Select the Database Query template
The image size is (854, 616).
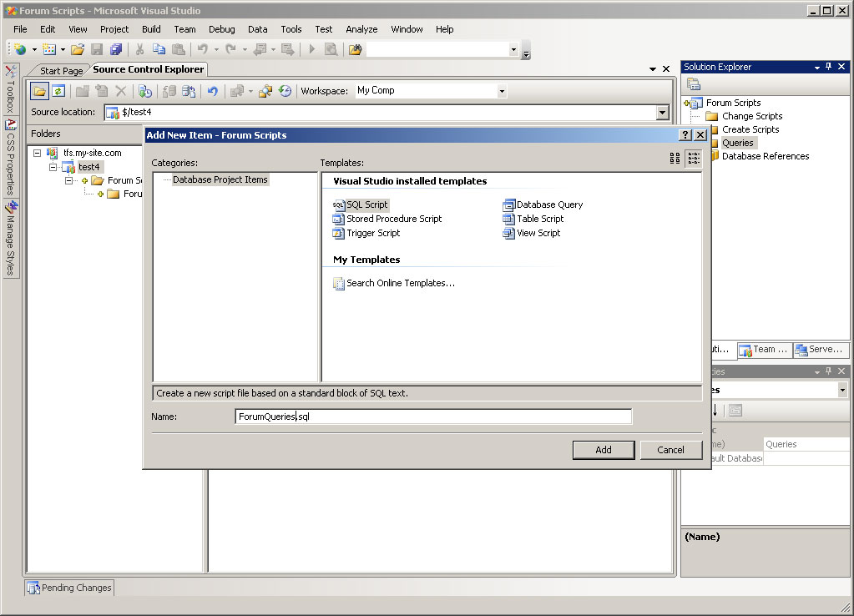coord(543,204)
